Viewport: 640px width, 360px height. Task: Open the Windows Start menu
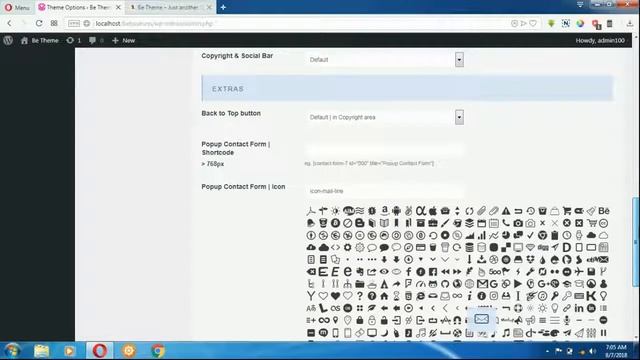[12, 351]
